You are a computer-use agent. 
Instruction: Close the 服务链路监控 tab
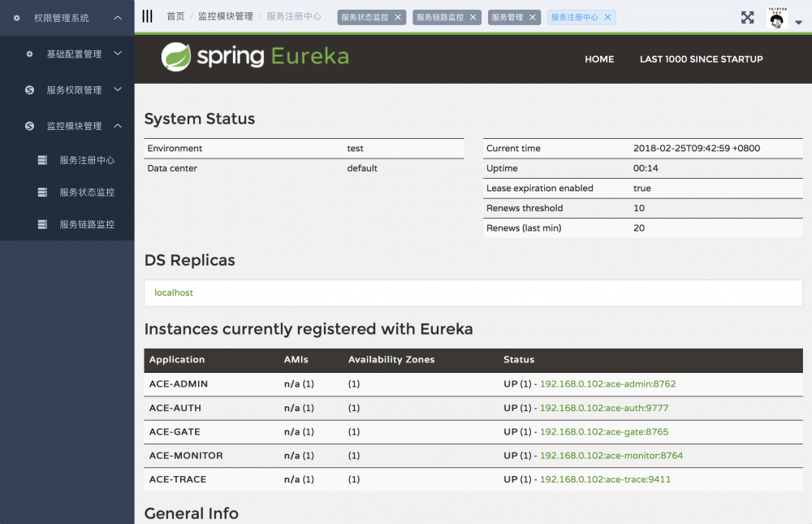473,16
